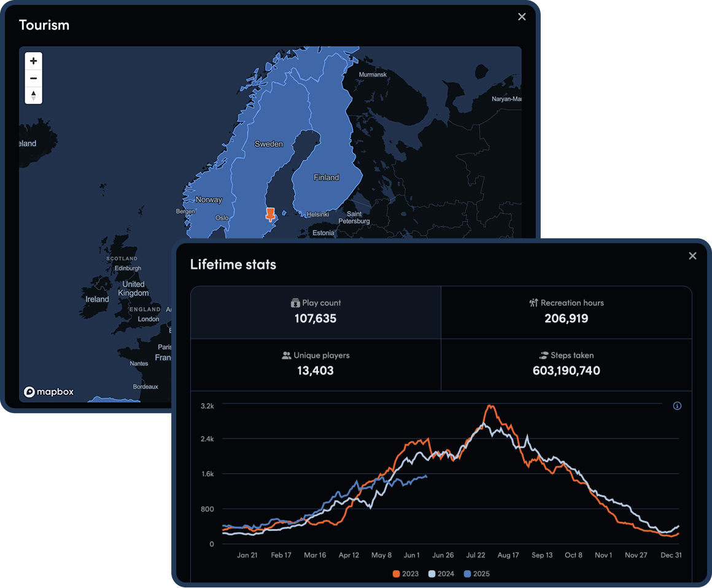Zoom in on the Tourism map
Image resolution: width=712 pixels, height=588 pixels.
pyautogui.click(x=33, y=61)
